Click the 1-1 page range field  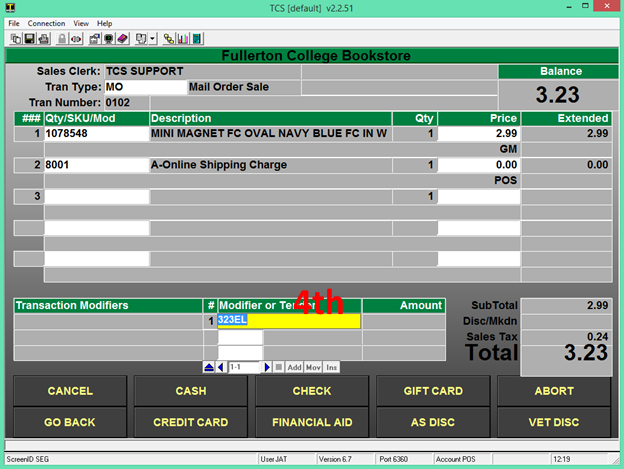click(x=244, y=367)
